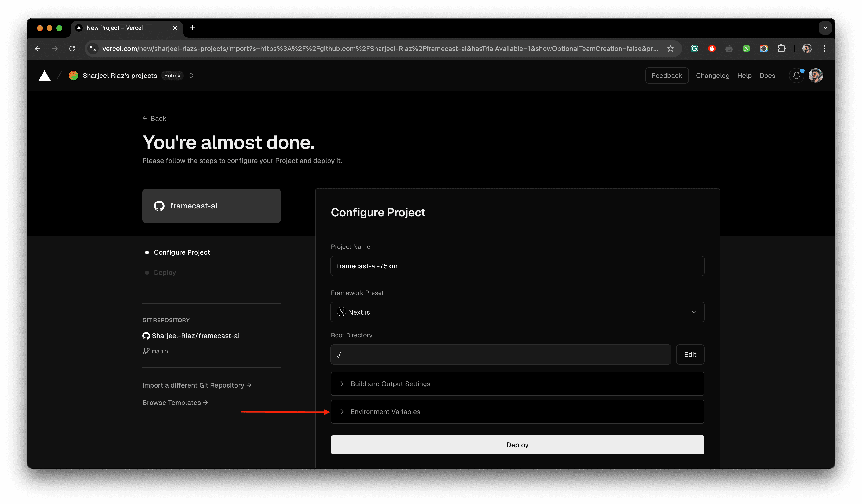Reload the page with refresh icon
This screenshot has height=504, width=862.
tap(72, 49)
